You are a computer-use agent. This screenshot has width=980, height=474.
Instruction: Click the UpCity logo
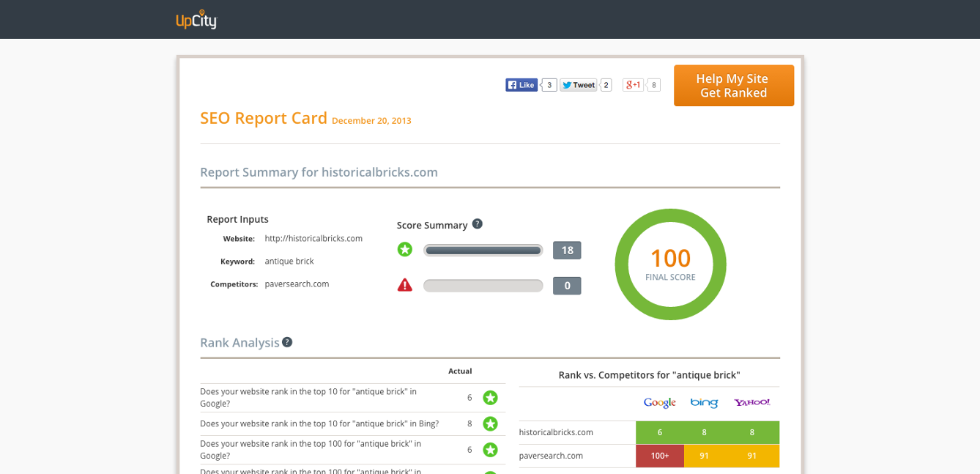(x=196, y=20)
